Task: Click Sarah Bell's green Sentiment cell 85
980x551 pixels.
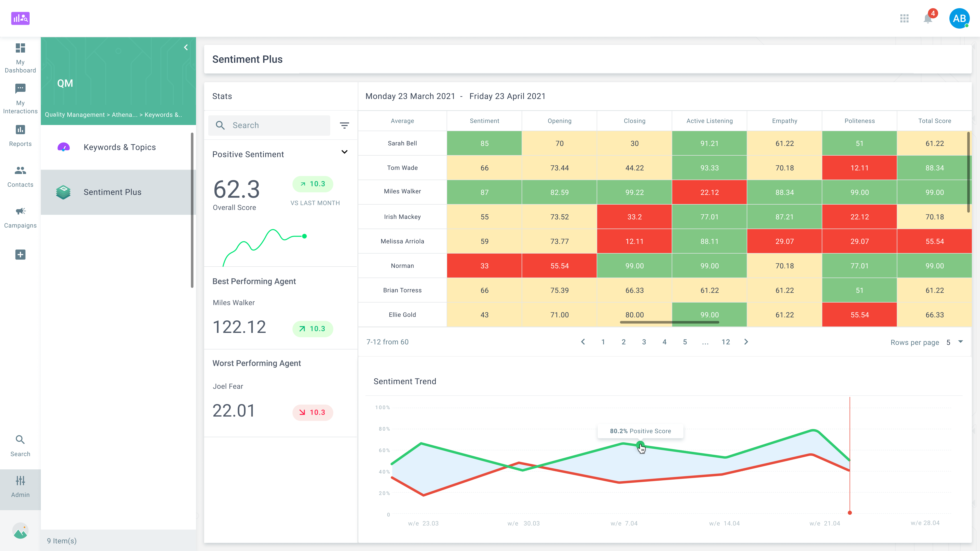Action: (x=484, y=143)
